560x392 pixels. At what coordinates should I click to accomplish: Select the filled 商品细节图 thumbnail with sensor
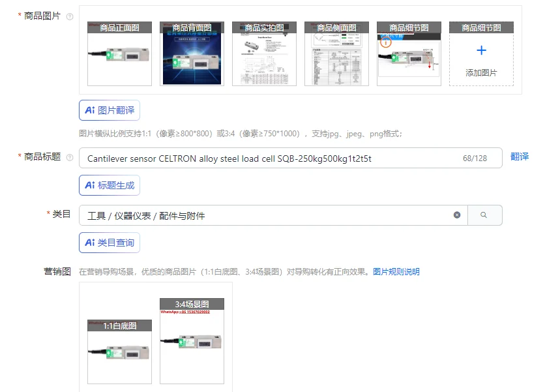coord(409,53)
